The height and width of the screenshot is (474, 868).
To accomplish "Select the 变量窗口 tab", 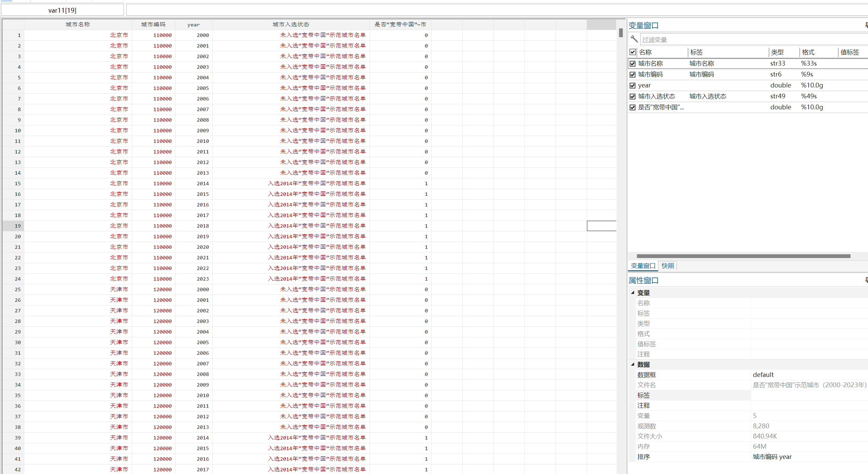I will click(643, 266).
